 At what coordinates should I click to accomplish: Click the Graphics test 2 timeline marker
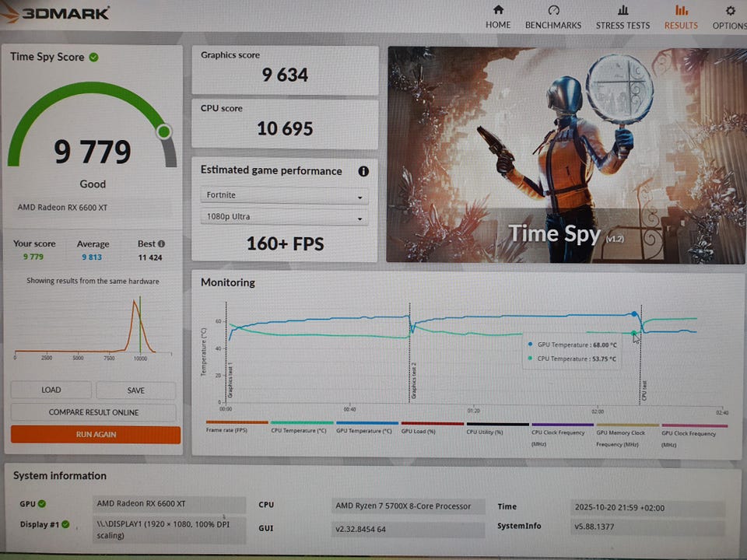(x=413, y=381)
